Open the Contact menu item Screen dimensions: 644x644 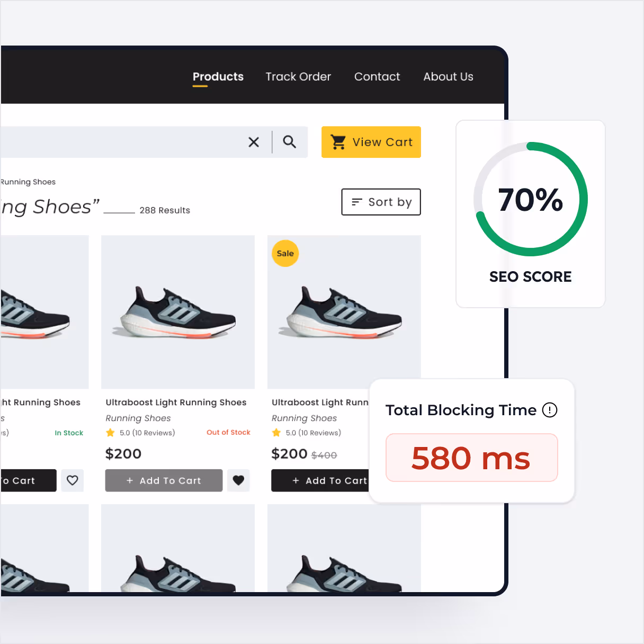coord(377,77)
